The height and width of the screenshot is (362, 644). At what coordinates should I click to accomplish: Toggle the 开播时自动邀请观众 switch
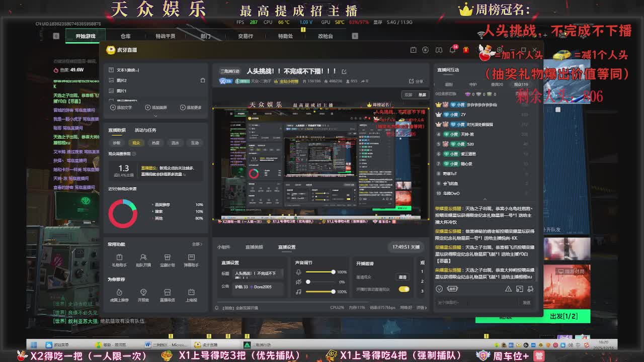tap(404, 289)
